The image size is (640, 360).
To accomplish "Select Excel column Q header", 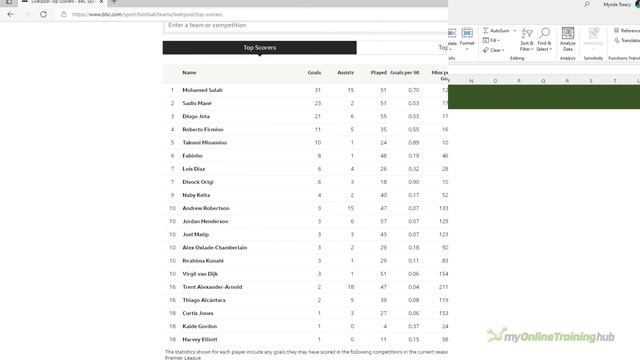I will pos(543,81).
